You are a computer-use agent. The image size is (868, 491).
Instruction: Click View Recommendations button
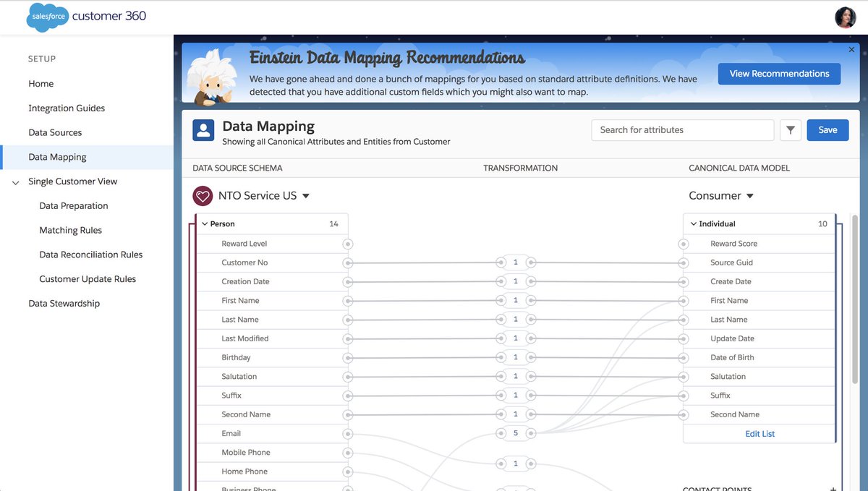(779, 74)
